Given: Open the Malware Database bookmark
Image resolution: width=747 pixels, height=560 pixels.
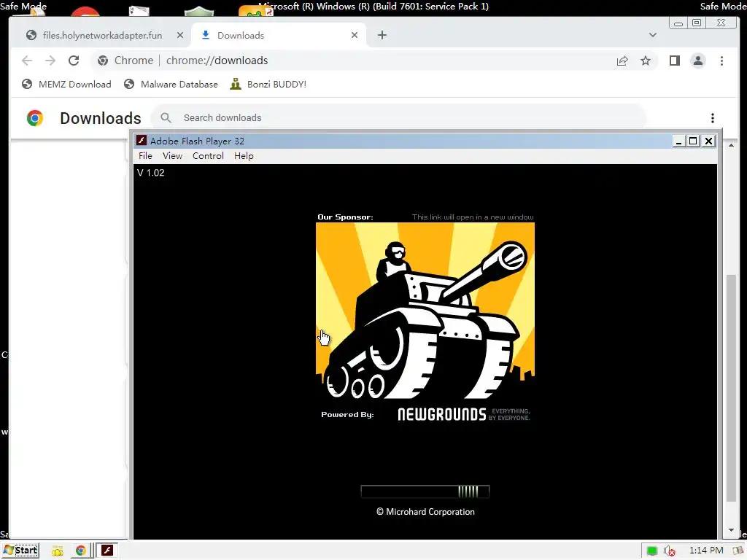Looking at the screenshot, I should tap(171, 85).
